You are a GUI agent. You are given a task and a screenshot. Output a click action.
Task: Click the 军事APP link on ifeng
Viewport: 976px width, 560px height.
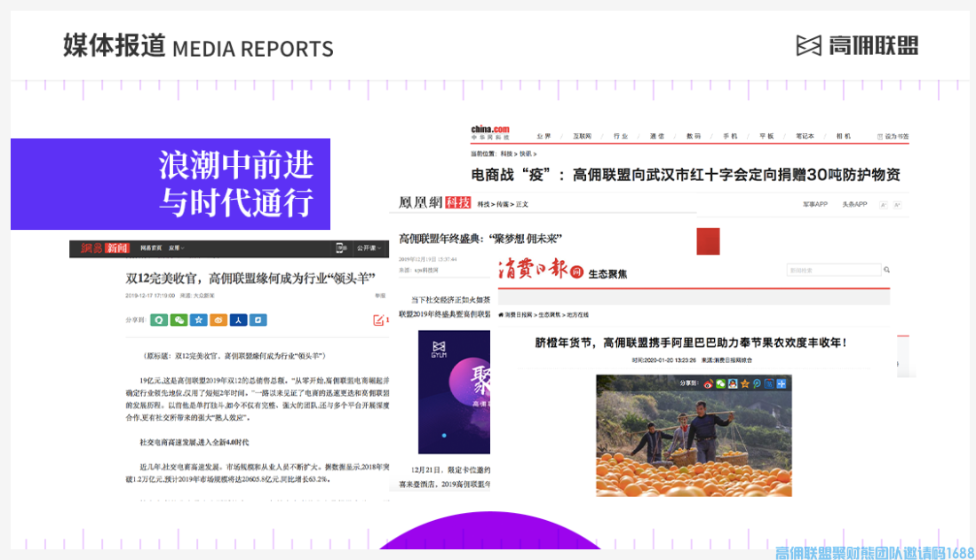[x=814, y=204]
